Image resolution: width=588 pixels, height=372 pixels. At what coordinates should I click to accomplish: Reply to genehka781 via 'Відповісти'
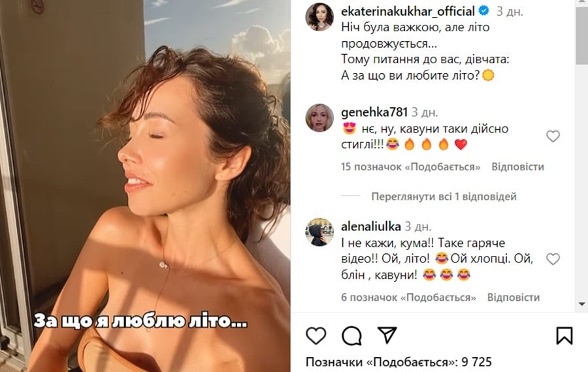coord(517,166)
